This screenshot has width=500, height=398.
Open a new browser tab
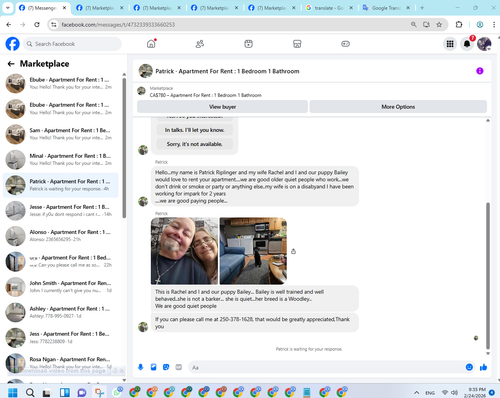[x=422, y=8]
